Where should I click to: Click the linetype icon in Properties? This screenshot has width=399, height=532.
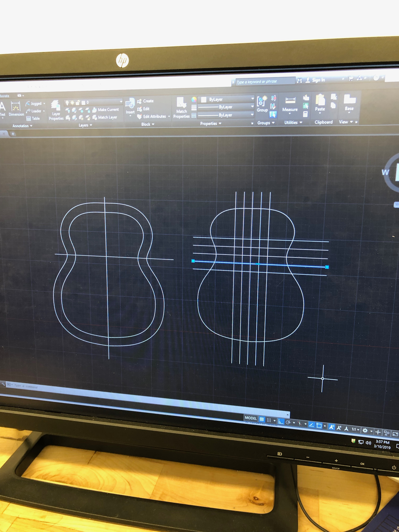click(194, 116)
